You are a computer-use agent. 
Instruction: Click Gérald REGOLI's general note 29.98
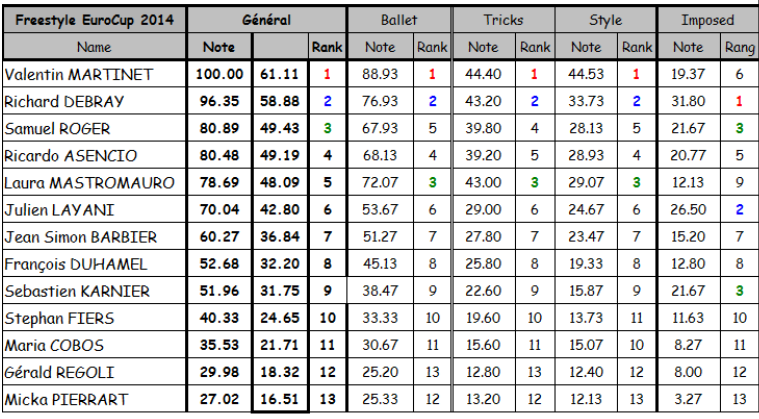pyautogui.click(x=219, y=372)
